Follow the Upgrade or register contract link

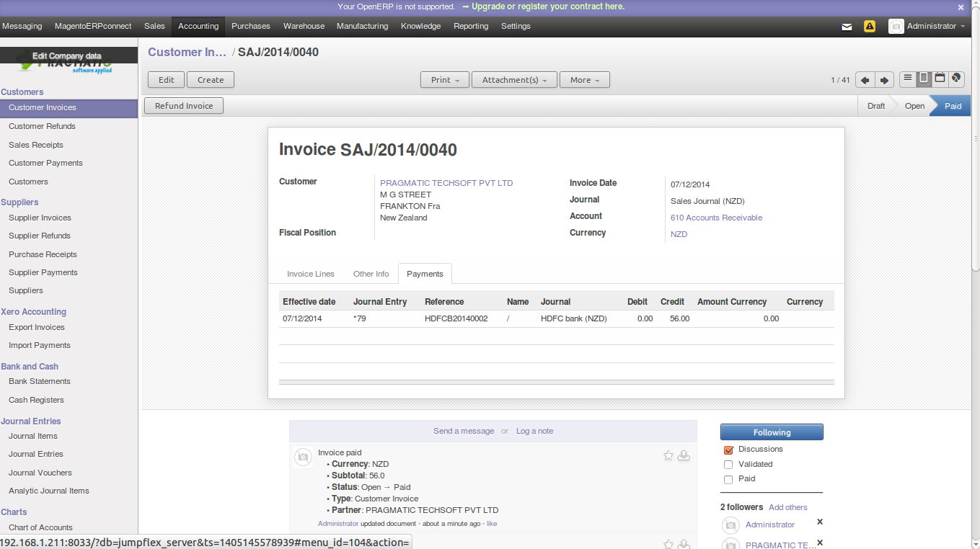548,6
